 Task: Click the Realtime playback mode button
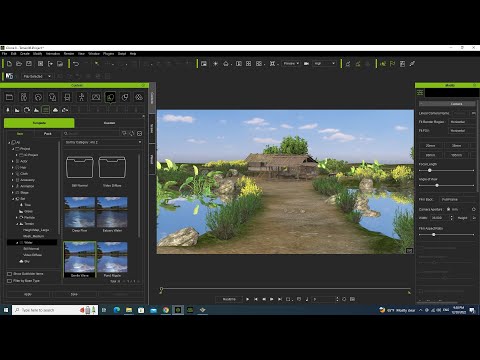tap(229, 299)
